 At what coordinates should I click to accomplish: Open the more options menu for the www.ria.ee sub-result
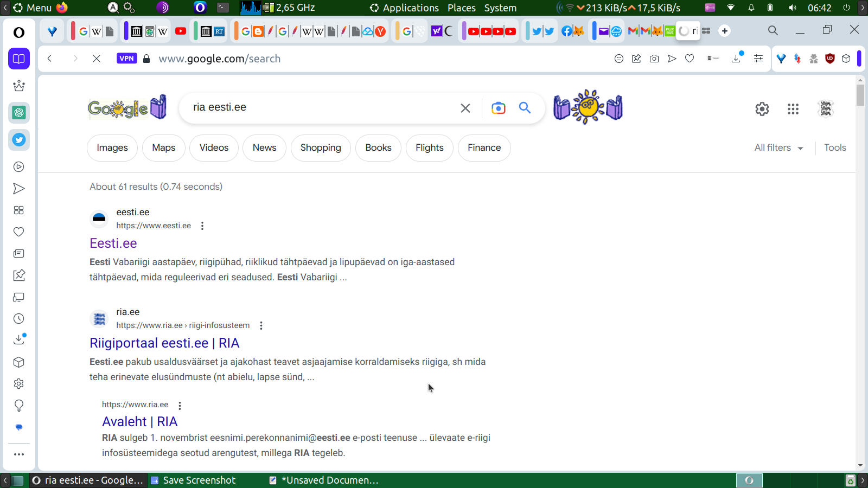180,405
